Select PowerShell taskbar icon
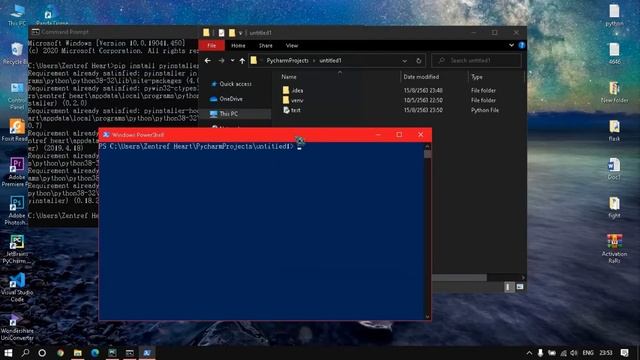Viewport: 640px width, 360px height. pos(147,353)
